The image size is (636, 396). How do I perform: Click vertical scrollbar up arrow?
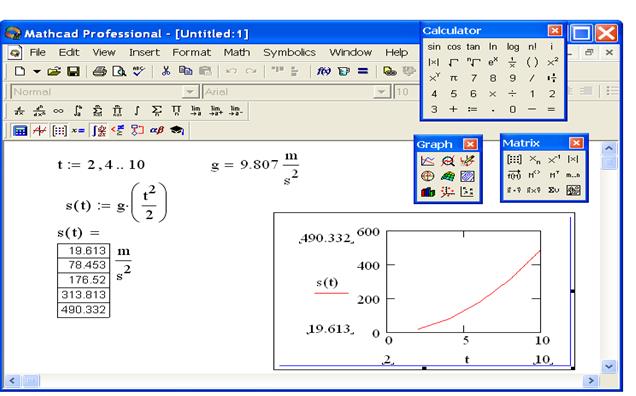click(x=608, y=148)
